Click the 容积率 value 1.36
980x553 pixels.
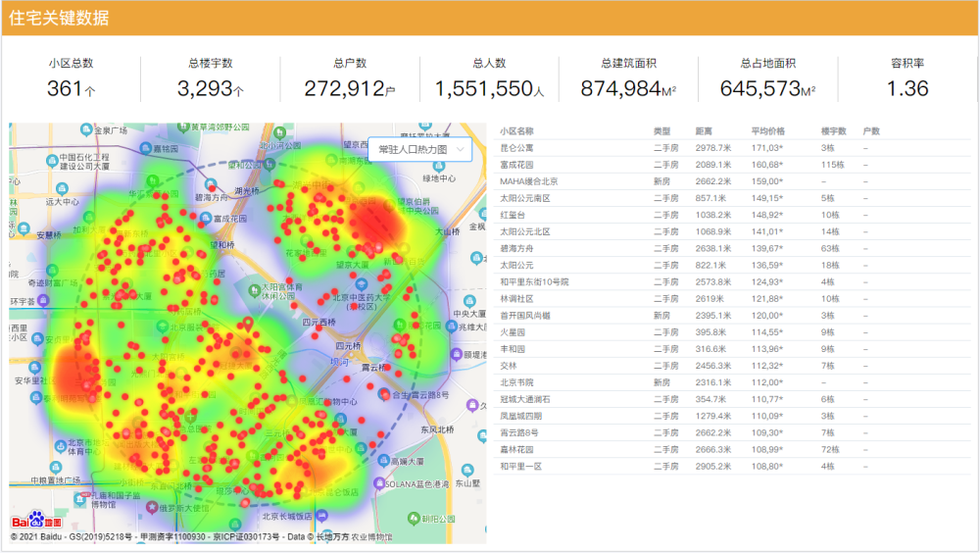click(907, 89)
